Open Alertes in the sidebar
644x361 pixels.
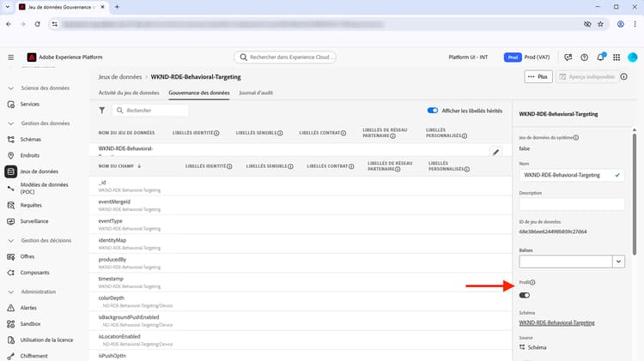pos(28,308)
